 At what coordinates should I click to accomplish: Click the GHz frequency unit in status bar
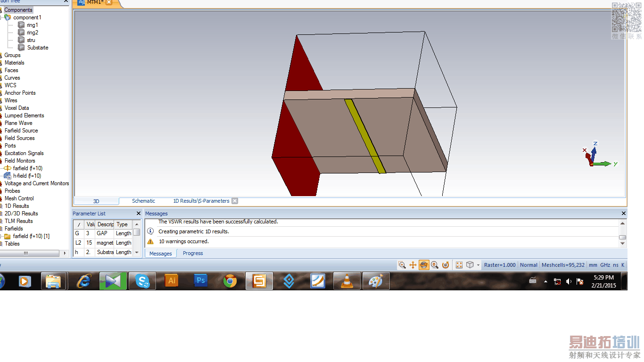pyautogui.click(x=605, y=265)
